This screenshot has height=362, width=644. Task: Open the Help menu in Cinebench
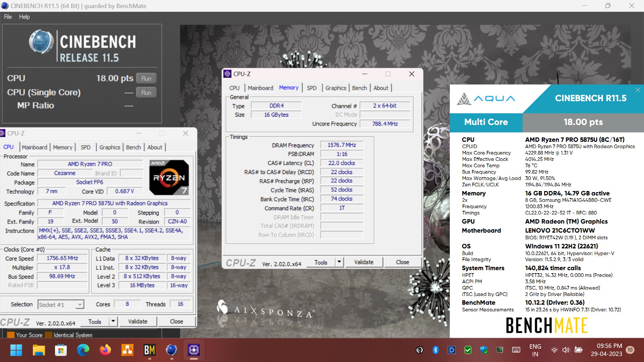click(24, 17)
